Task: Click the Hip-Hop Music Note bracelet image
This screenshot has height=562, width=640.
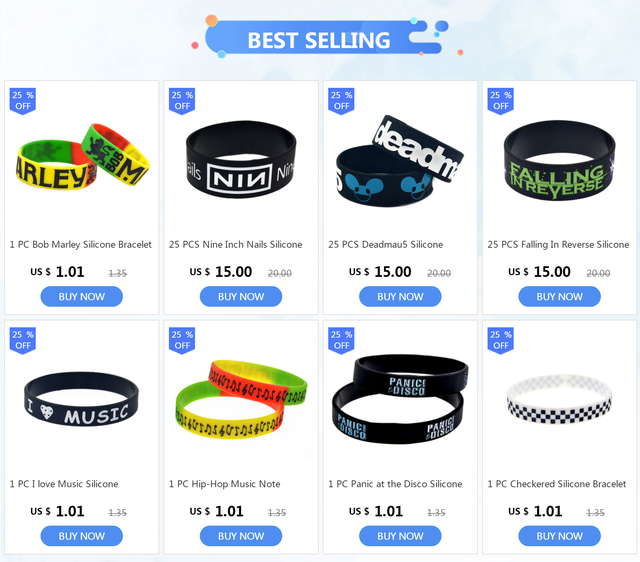Action: [x=241, y=399]
